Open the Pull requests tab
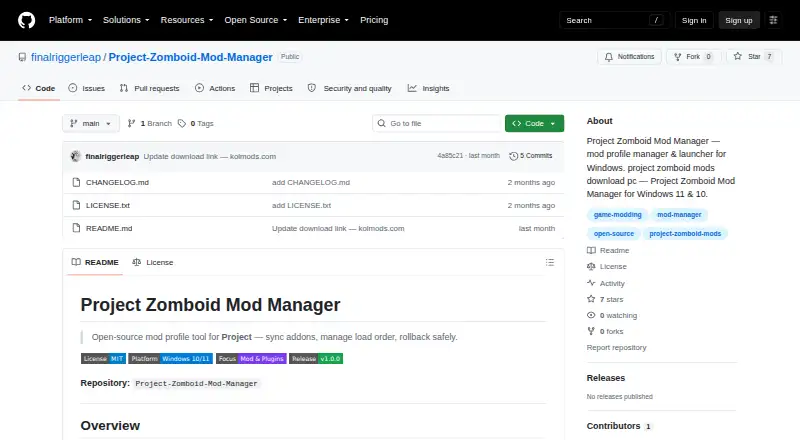This screenshot has width=800, height=440. click(149, 88)
